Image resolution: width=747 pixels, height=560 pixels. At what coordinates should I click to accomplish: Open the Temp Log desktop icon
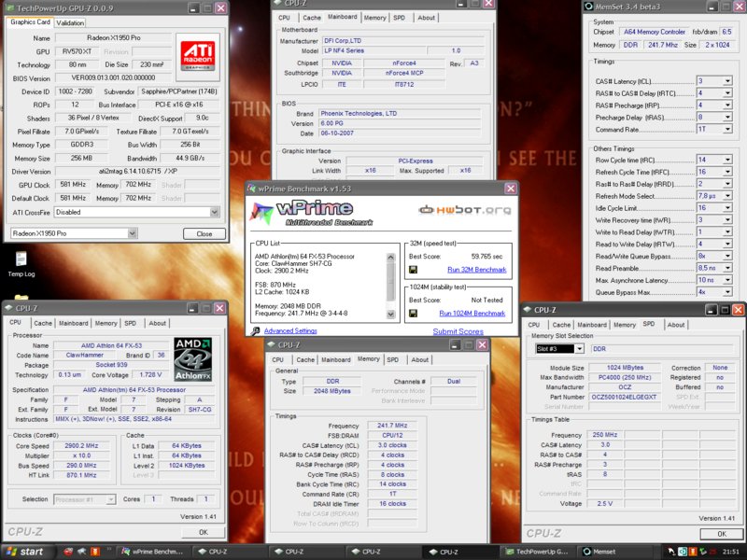[x=21, y=264]
